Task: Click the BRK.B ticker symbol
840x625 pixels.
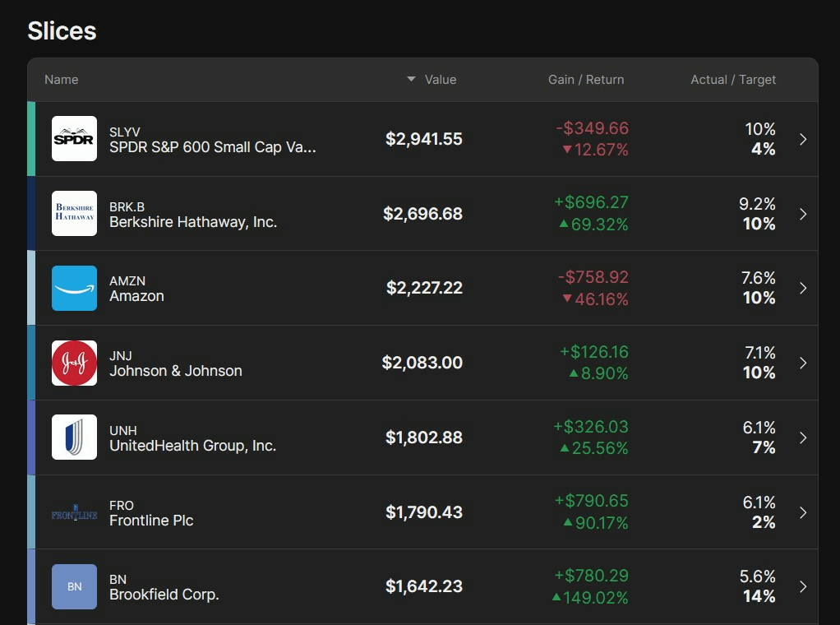Action: [127, 207]
